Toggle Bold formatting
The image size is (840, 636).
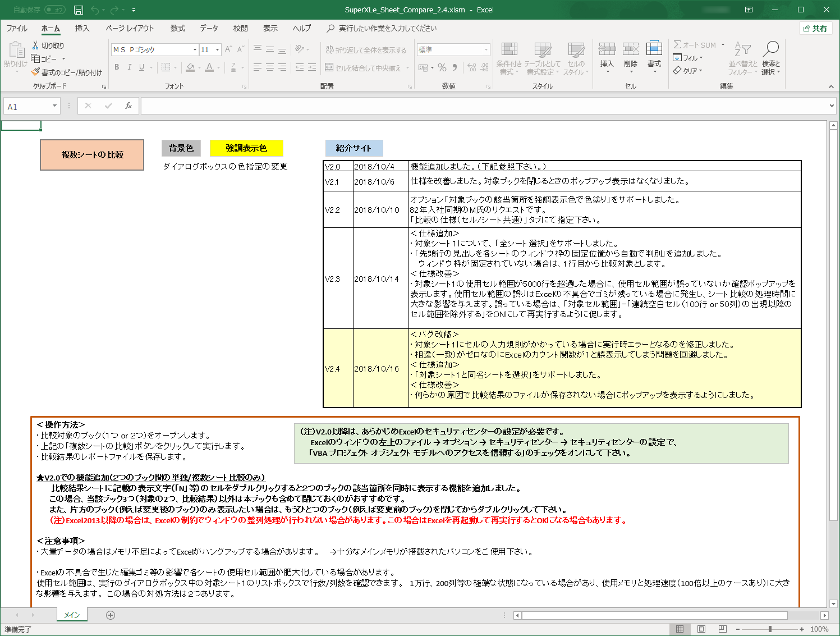117,67
